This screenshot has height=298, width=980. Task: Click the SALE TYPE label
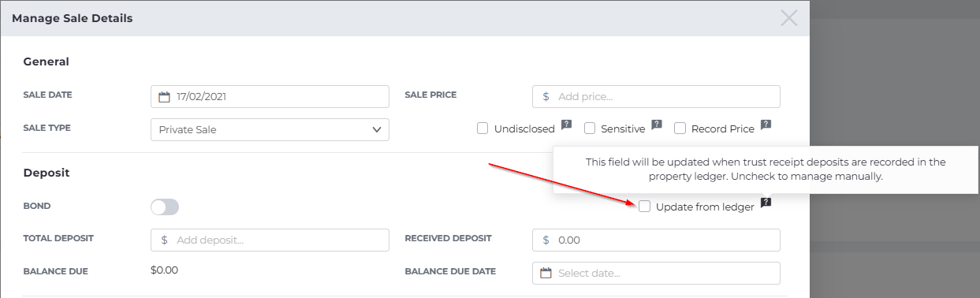(47, 128)
